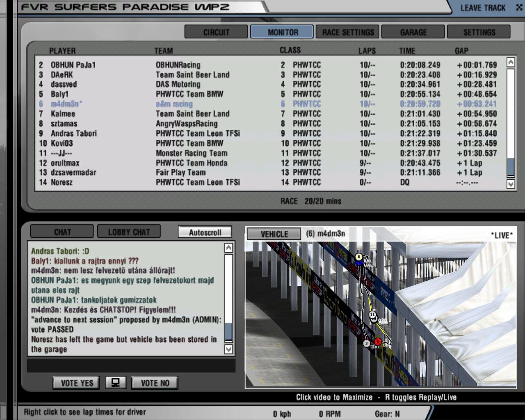Switch to the Lobby Chat channel
The width and height of the screenshot is (525, 420).
pyautogui.click(x=129, y=232)
